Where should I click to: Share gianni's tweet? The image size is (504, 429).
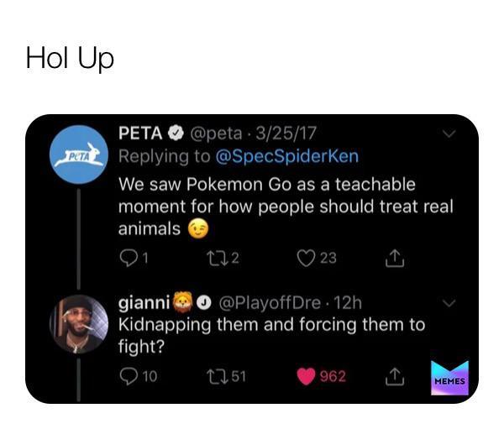tap(393, 376)
